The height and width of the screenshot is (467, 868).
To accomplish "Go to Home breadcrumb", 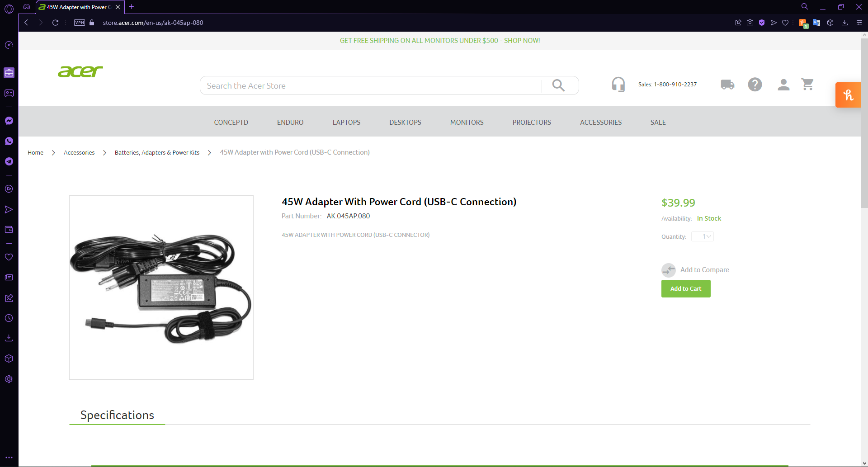I will tap(35, 153).
